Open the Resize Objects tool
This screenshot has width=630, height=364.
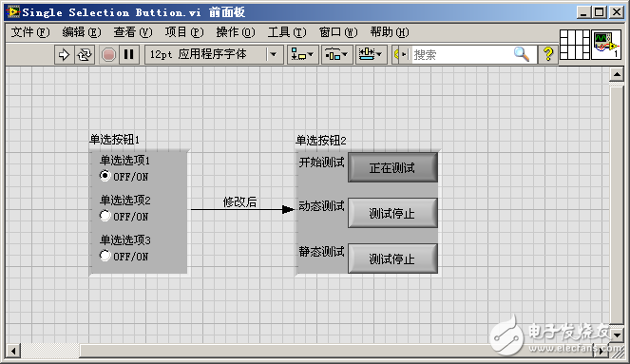371,54
